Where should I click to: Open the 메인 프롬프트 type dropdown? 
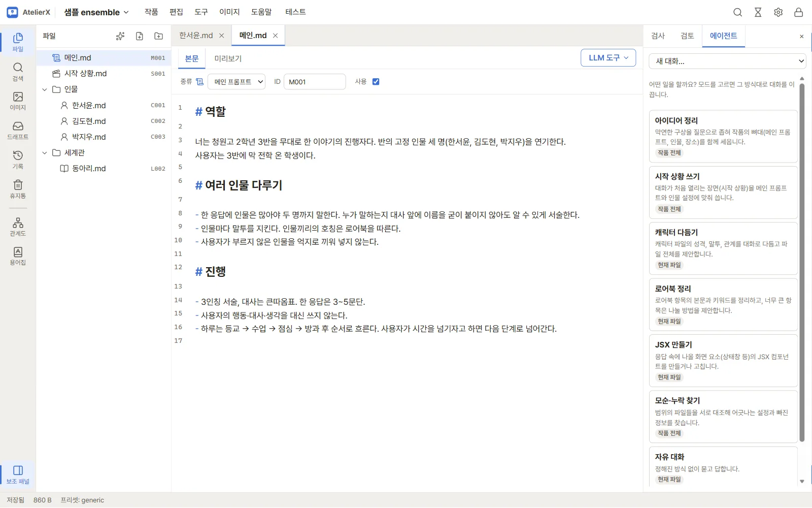tap(236, 82)
